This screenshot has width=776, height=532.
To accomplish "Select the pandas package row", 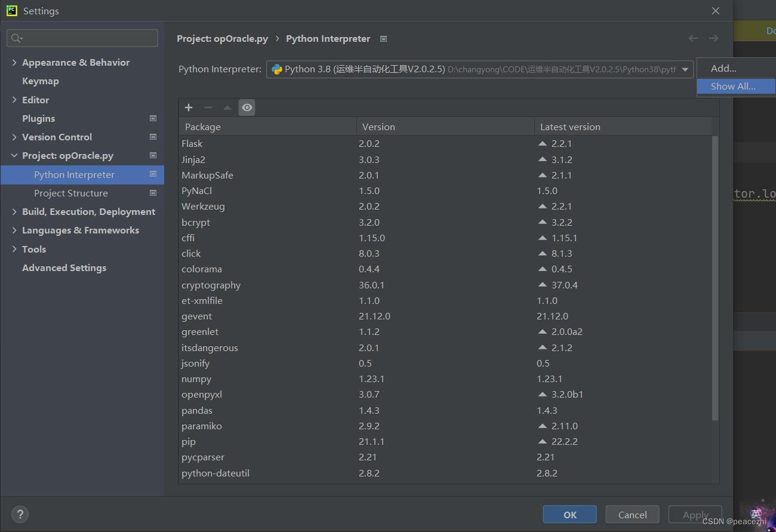I will (445, 410).
